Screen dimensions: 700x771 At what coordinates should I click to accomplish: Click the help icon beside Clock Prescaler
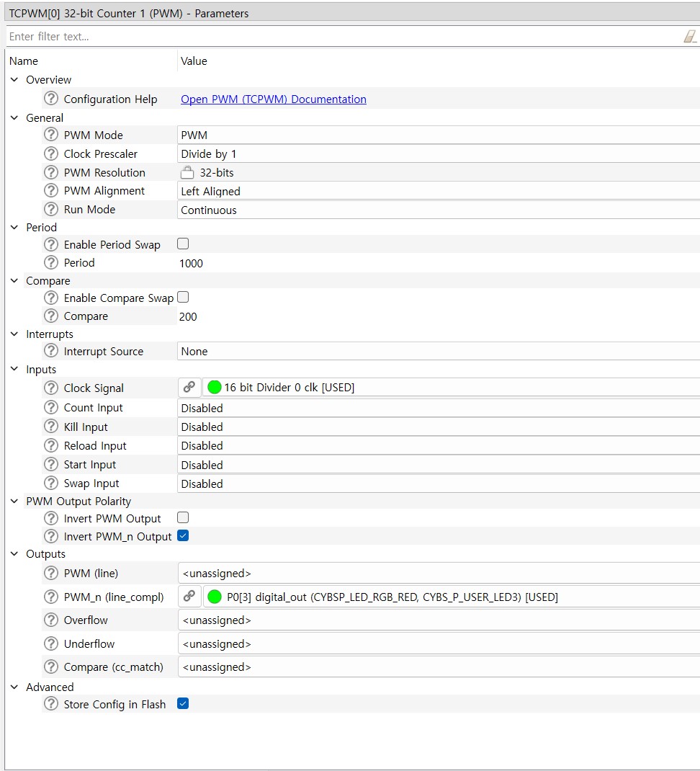click(50, 153)
